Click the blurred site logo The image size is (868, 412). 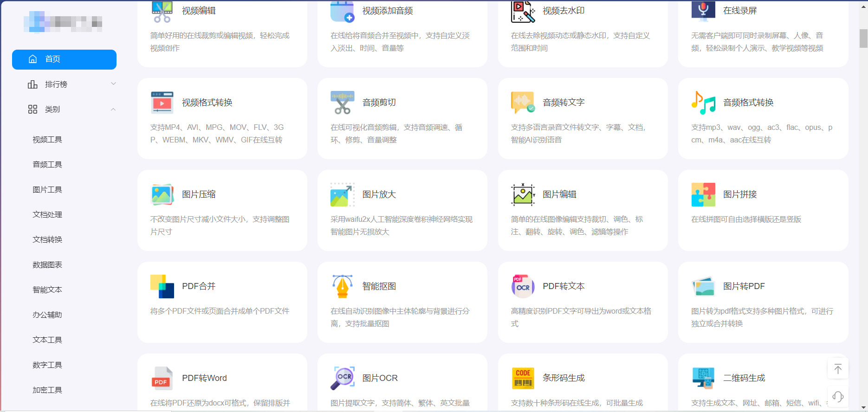coord(63,22)
